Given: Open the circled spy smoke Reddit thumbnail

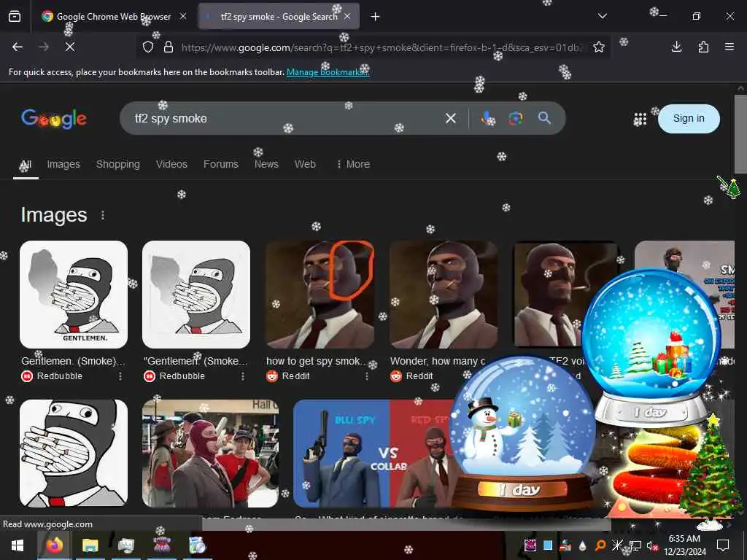Looking at the screenshot, I should point(320,295).
